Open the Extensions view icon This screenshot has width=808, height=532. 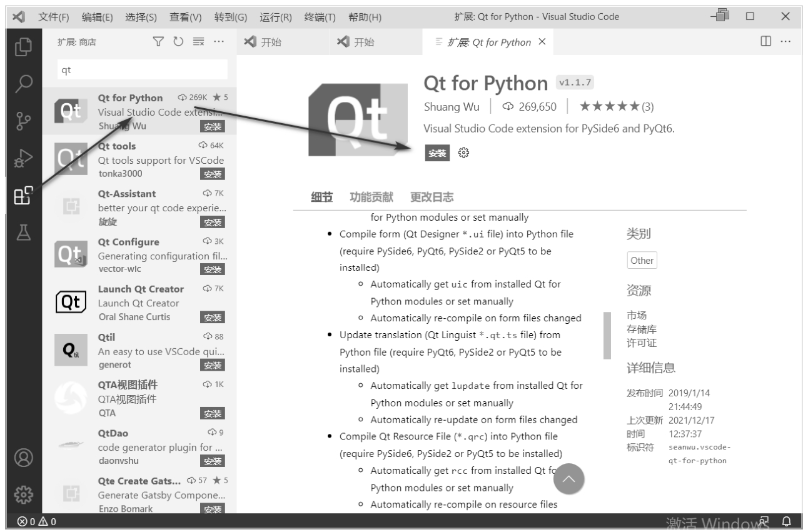24,196
